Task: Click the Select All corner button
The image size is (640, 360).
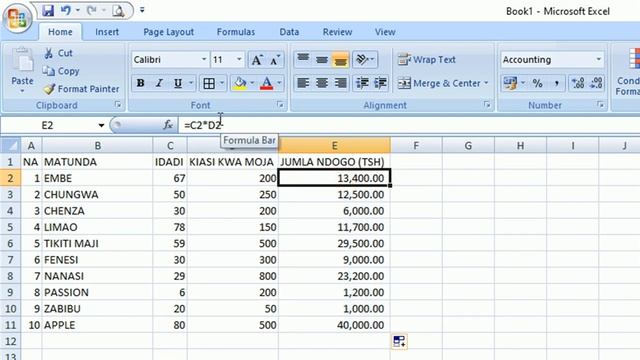Action: (11, 145)
